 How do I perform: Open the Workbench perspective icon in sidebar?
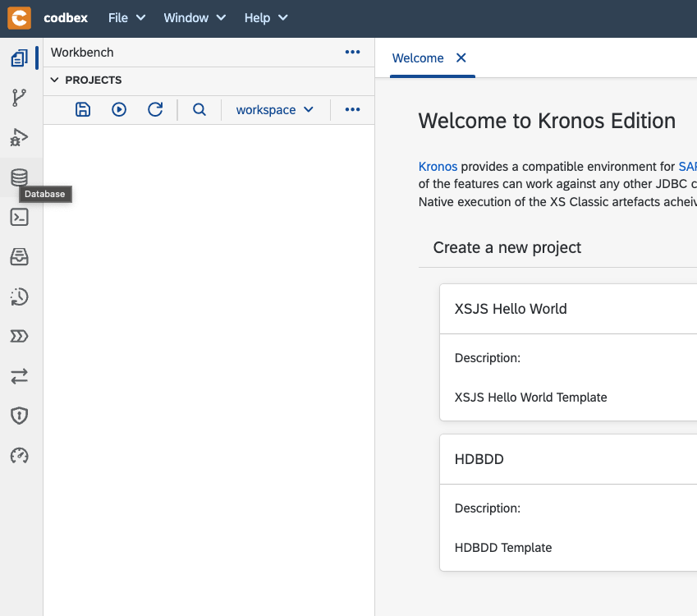click(19, 57)
